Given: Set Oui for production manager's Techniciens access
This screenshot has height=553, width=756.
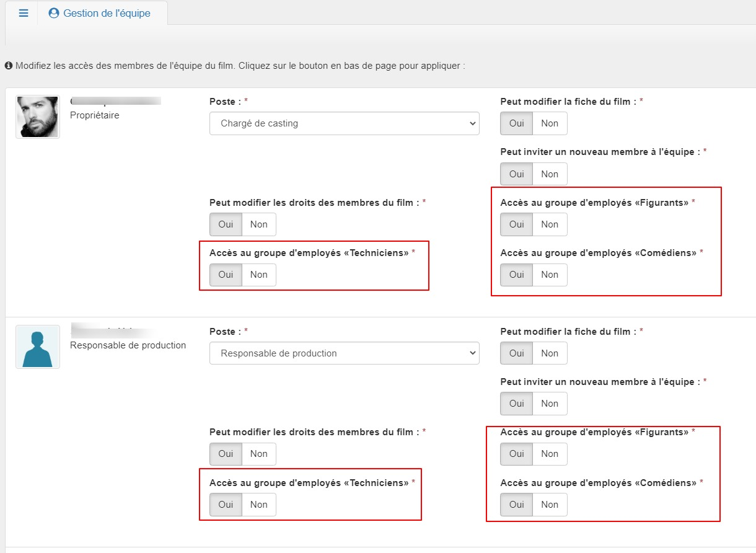Looking at the screenshot, I should tap(226, 505).
